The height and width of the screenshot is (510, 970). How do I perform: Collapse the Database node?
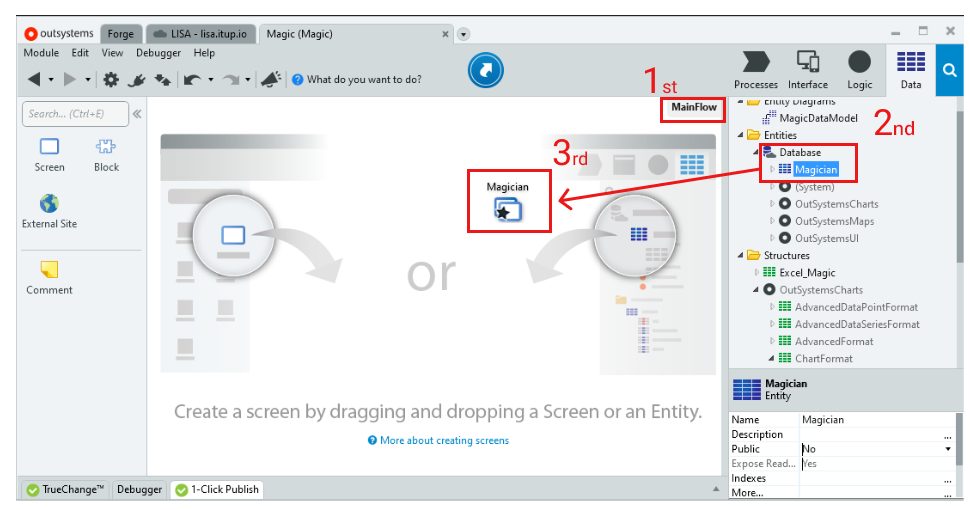756,152
